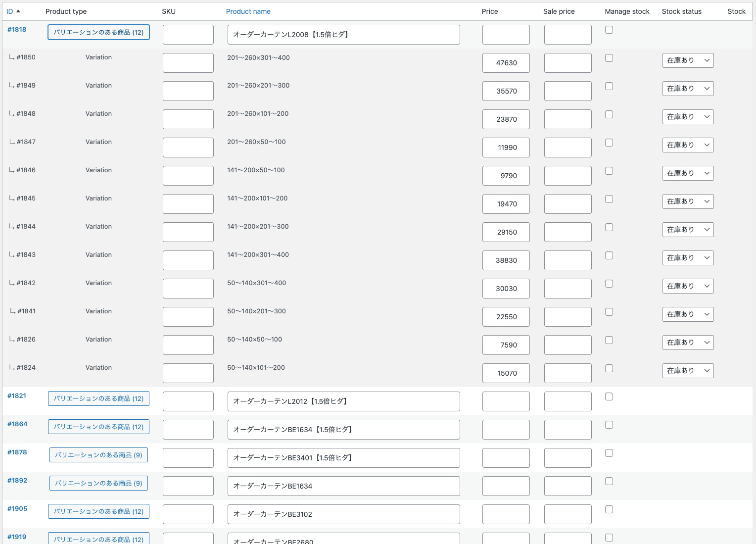Collapse variations button for オーダーカーテンL2008
Image resolution: width=756 pixels, height=544 pixels.
click(x=98, y=32)
